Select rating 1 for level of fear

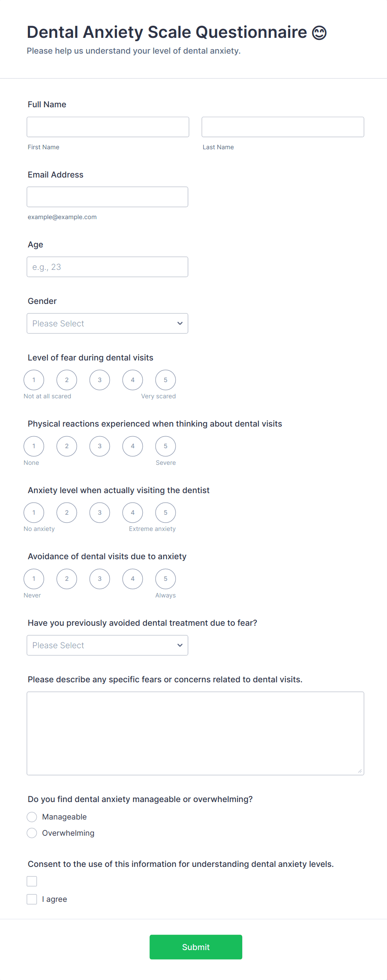pos(34,380)
